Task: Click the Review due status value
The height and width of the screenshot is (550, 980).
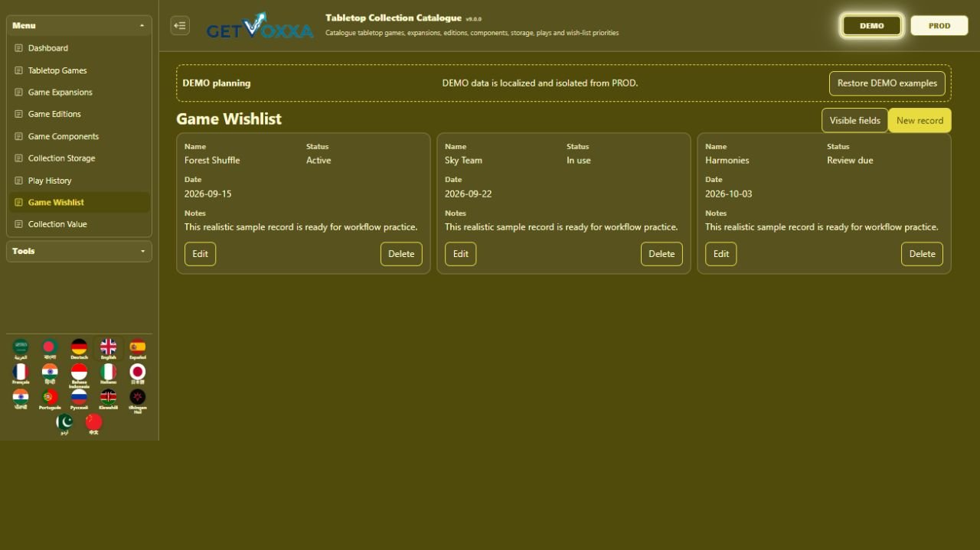Action: [850, 161]
